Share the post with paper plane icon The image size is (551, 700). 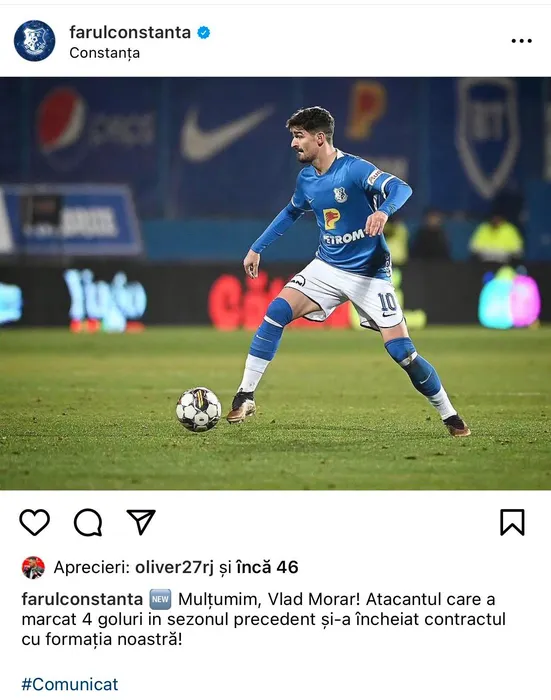(141, 521)
